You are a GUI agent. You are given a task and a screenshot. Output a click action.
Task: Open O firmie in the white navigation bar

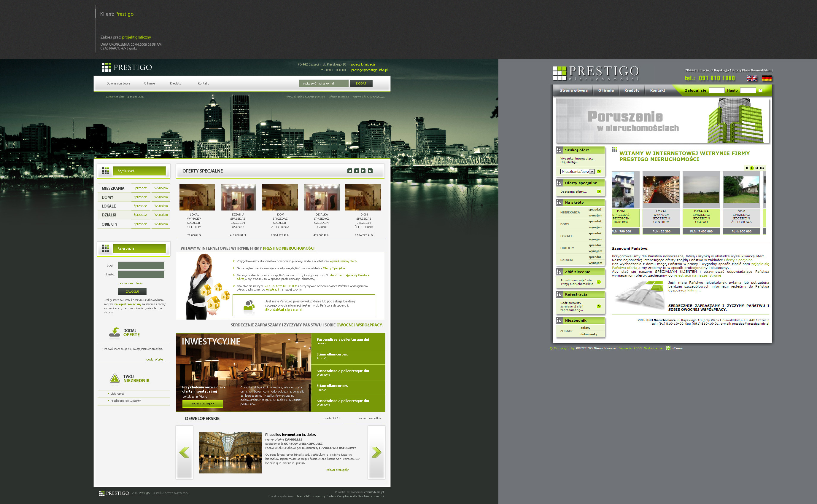pyautogui.click(x=150, y=83)
